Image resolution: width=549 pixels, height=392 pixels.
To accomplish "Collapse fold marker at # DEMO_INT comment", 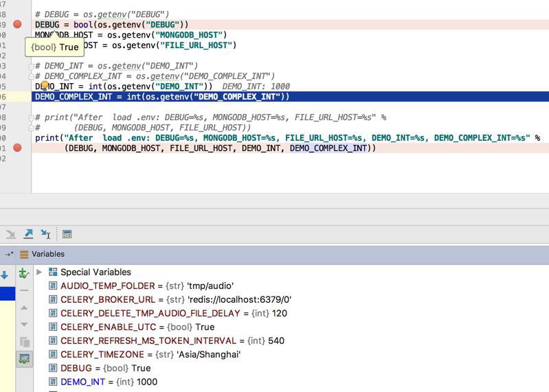I will pos(31,66).
